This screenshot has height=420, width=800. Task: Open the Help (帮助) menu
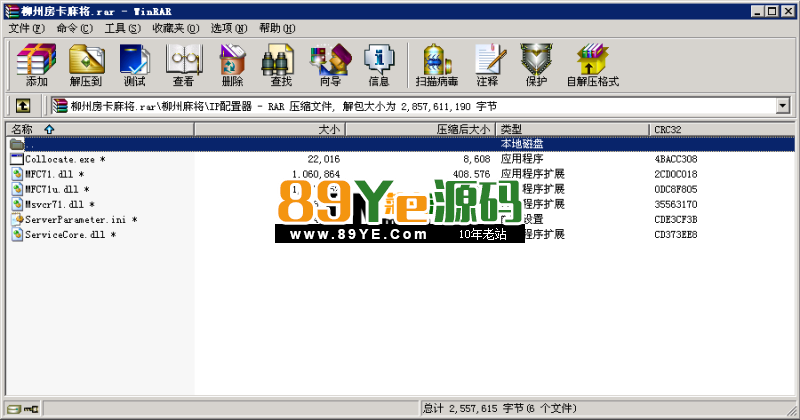(x=277, y=28)
